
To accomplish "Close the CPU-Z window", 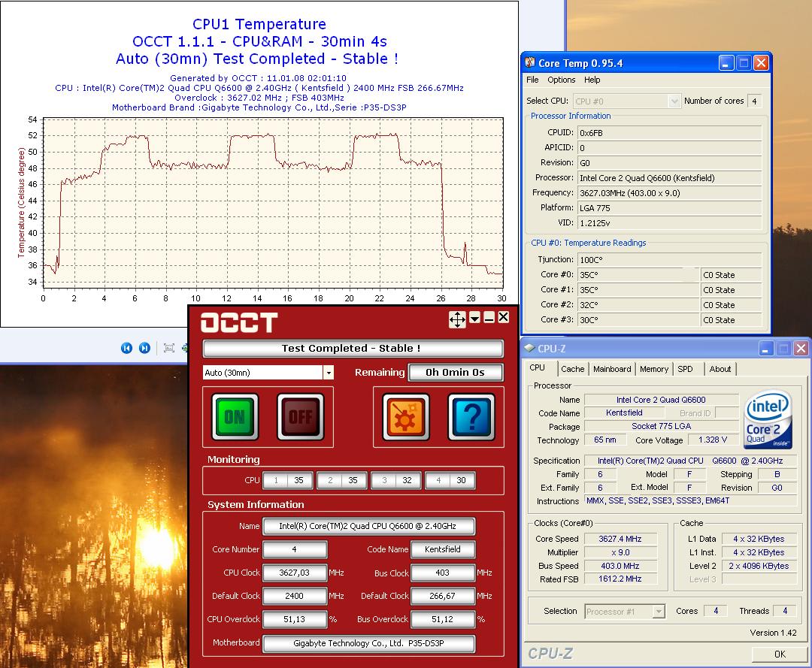I will [x=801, y=348].
